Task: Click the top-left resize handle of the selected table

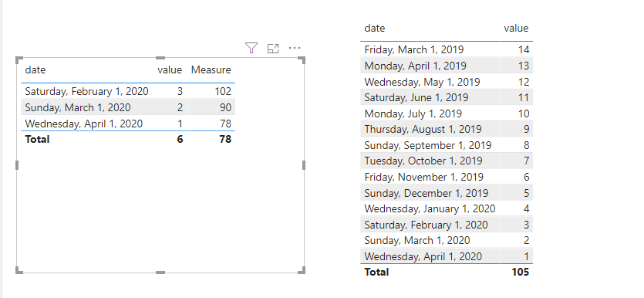Action: 19,60
